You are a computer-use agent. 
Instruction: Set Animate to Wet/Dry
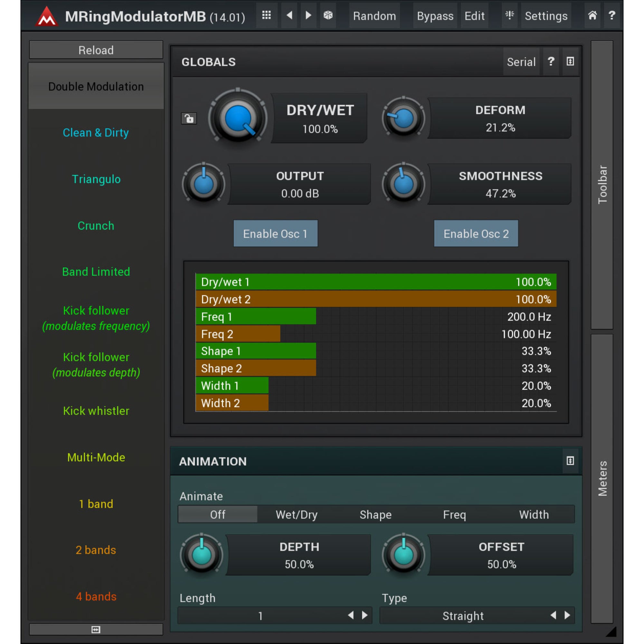click(x=297, y=514)
